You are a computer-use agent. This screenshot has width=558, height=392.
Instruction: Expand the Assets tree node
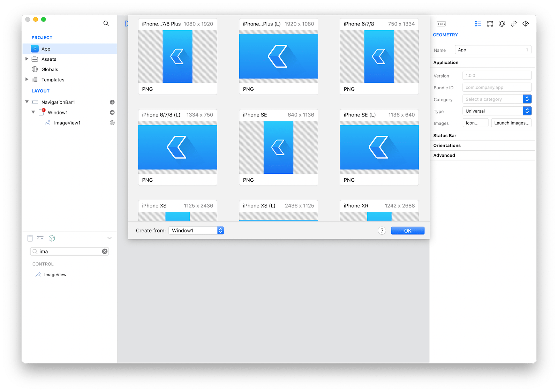point(27,59)
